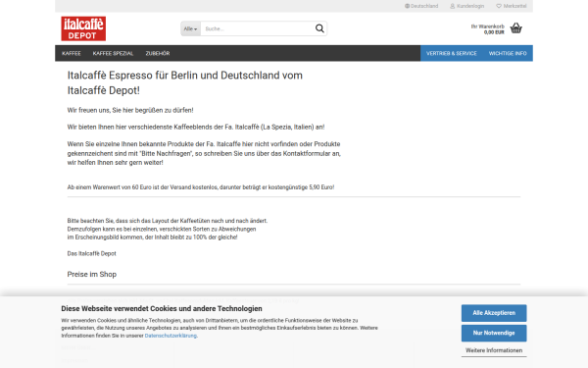Open the Vertrieb & Service menu
The image size is (588, 368).
452,53
